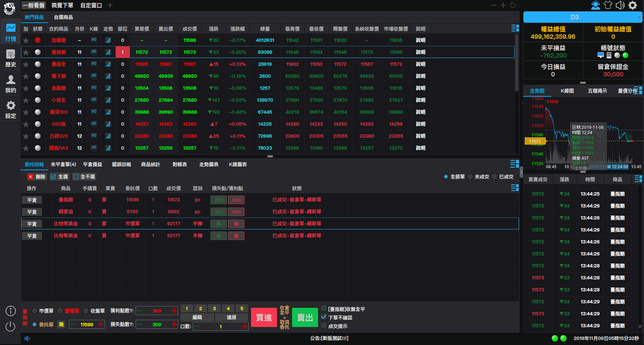The height and width of the screenshot is (345, 644).
Task: Check the 全選 select-all checkbox
Action: [x=54, y=176]
